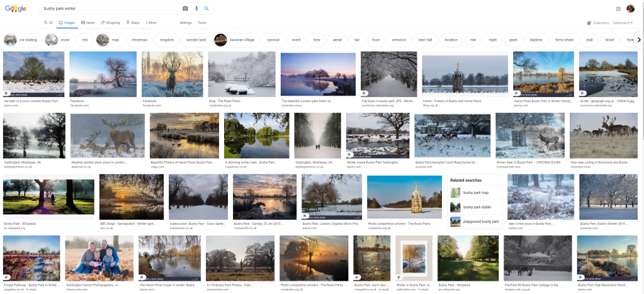The image size is (644, 294).
Task: Click the magnifying glass search button
Action: (206, 9)
